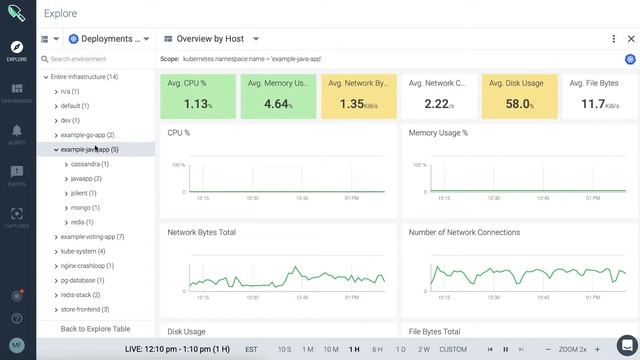The height and width of the screenshot is (360, 640).
Task: Open the MF user avatar
Action: point(17,345)
